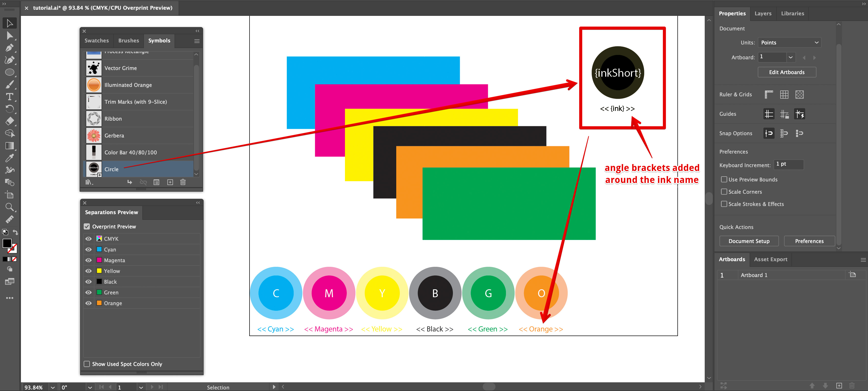Click the New Symbol plus icon

point(170,182)
